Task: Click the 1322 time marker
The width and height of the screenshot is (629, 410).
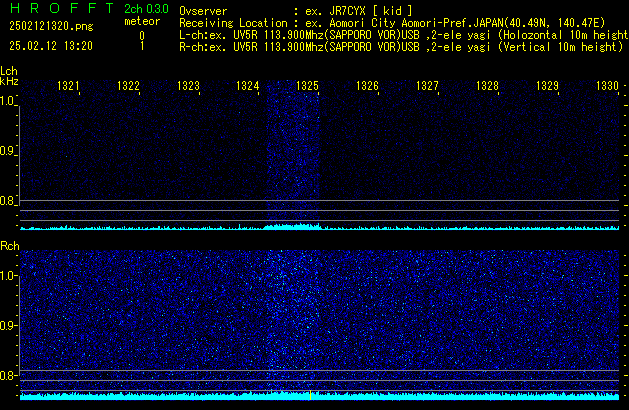Action: point(128,86)
